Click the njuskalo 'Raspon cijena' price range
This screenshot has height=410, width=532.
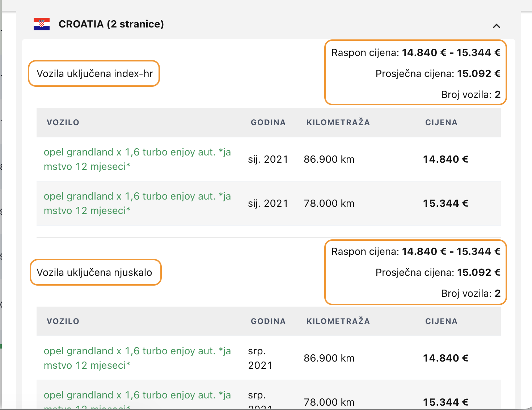point(451,251)
